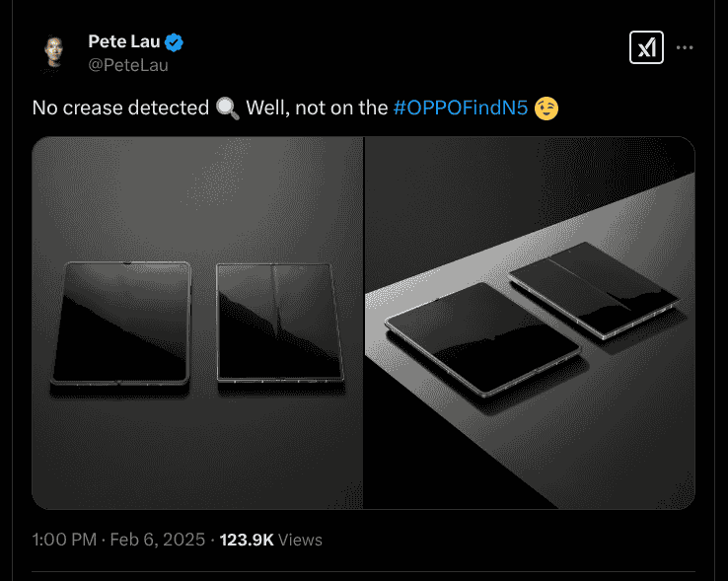Image resolution: width=728 pixels, height=581 pixels.
Task: Click the 1:00 PM post timestamp
Action: coord(64,540)
